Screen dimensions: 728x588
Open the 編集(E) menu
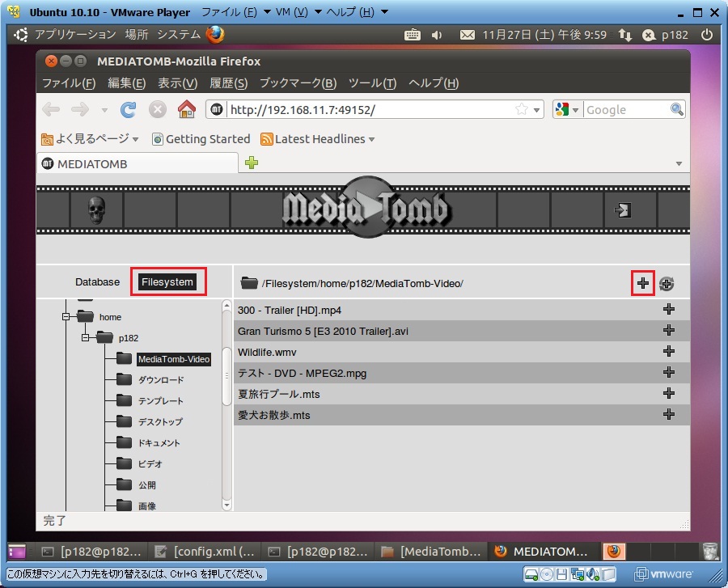127,83
